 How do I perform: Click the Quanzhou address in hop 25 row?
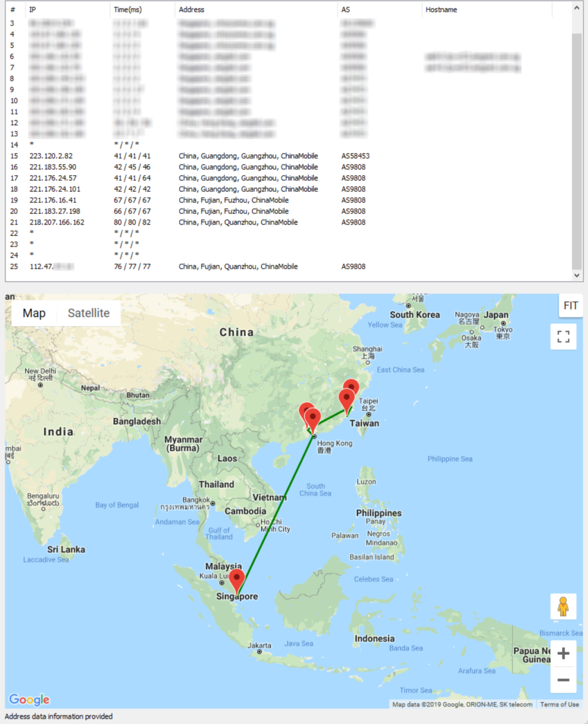click(x=238, y=266)
